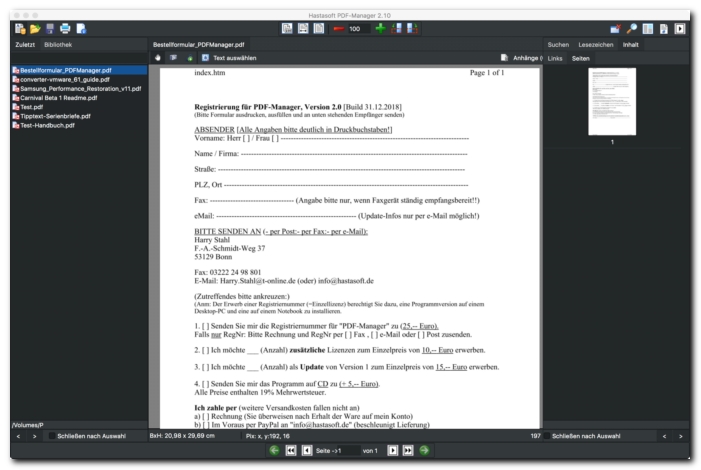The height and width of the screenshot is (470, 701).
Task: Open search with the magnifier icon
Action: 632,29
